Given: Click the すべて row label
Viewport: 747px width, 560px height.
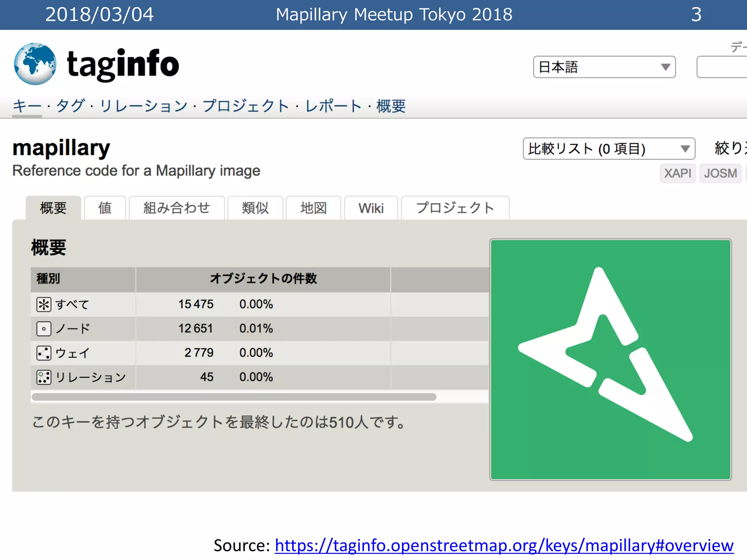Looking at the screenshot, I should point(72,304).
